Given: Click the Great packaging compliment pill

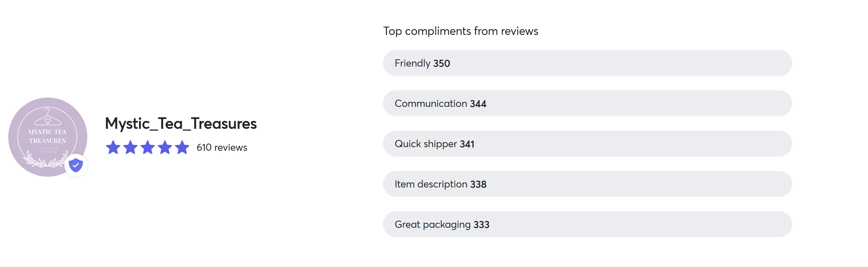Looking at the screenshot, I should [587, 224].
